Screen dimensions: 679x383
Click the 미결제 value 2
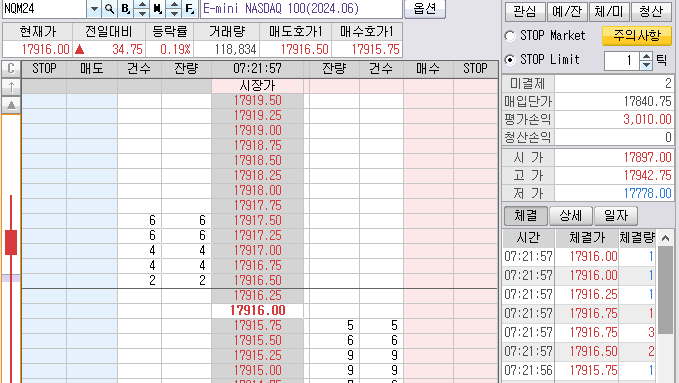(668, 84)
